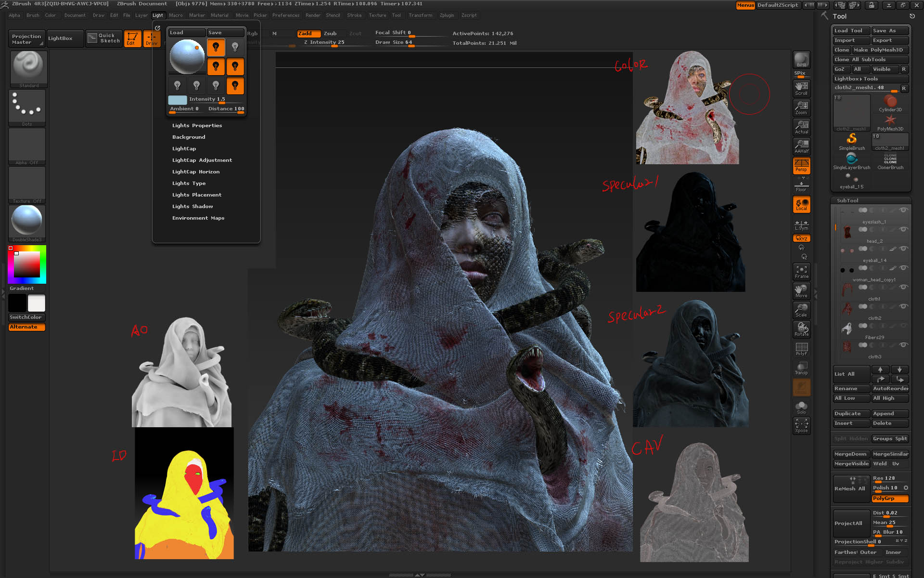The width and height of the screenshot is (924, 578).
Task: Activate Edit mode button
Action: click(x=132, y=39)
